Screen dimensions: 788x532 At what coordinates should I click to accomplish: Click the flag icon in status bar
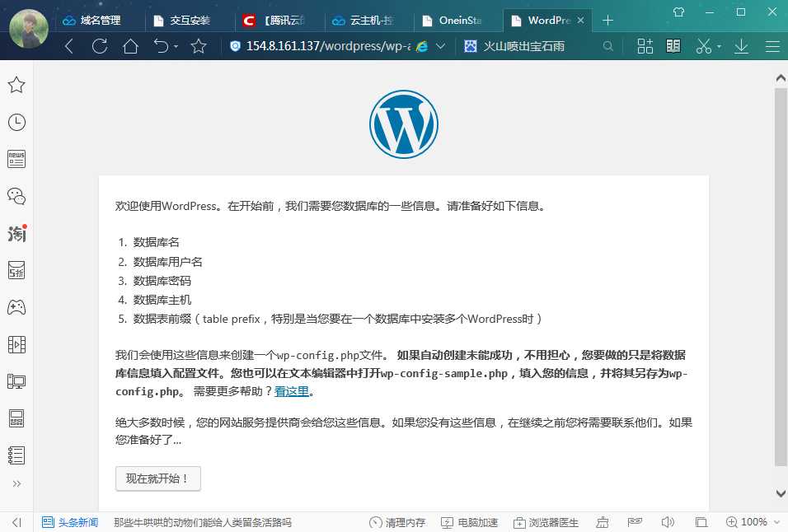pos(635,522)
